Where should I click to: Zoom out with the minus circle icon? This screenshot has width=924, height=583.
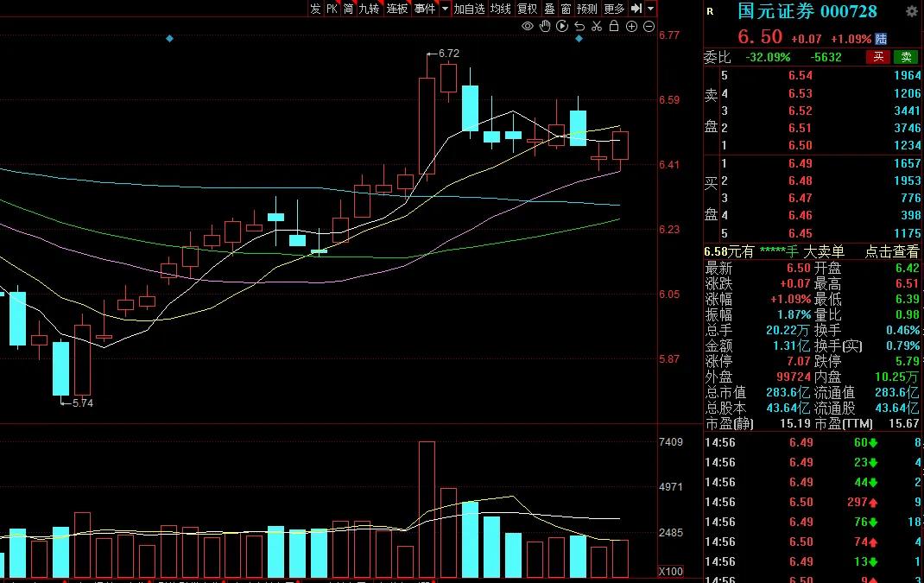click(x=649, y=26)
